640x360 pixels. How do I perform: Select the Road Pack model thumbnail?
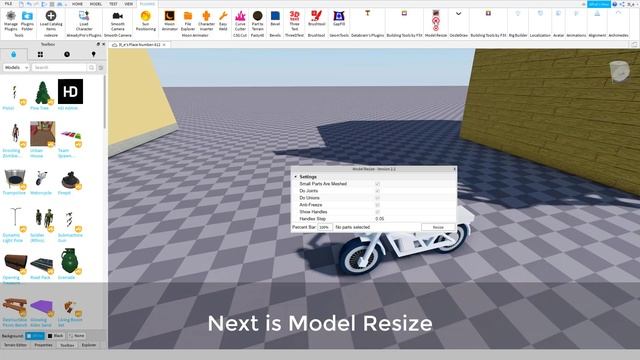tap(42, 264)
